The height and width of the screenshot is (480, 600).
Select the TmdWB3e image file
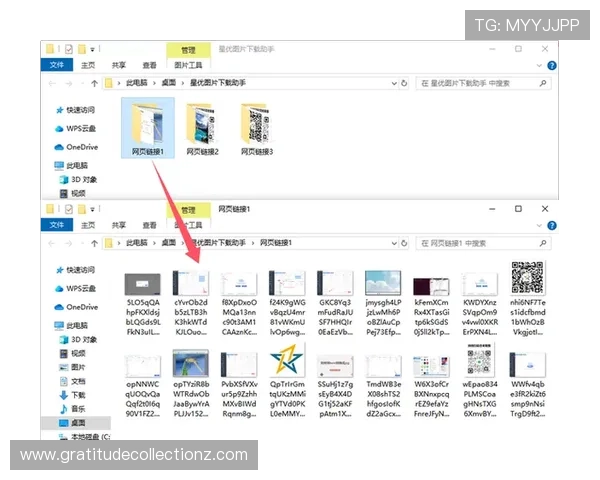(x=383, y=386)
